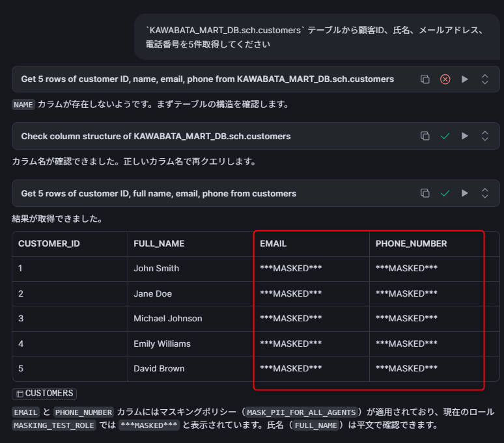Click the MASKING_TEST_ROLE code tag
This screenshot has width=504, height=443.
(x=54, y=425)
